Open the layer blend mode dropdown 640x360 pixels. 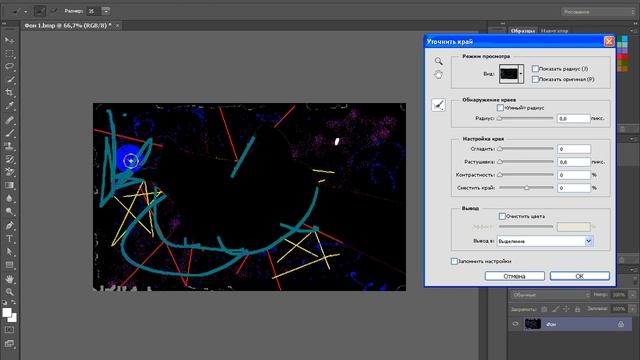click(x=550, y=295)
